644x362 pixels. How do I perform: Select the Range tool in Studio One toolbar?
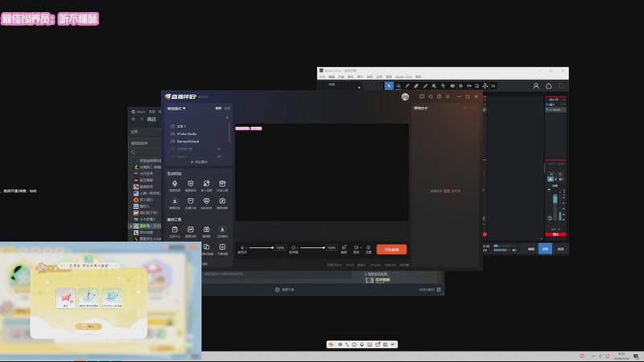(398, 86)
